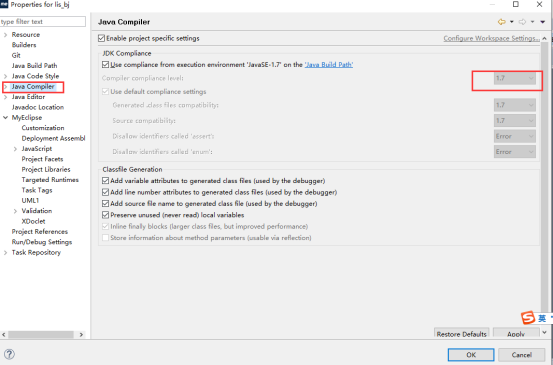The width and height of the screenshot is (553, 365).
Task: Select Project References tree item
Action: 40,232
